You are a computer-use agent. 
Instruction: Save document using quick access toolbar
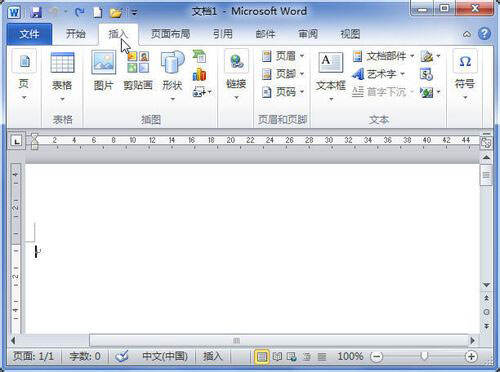pyautogui.click(x=36, y=12)
